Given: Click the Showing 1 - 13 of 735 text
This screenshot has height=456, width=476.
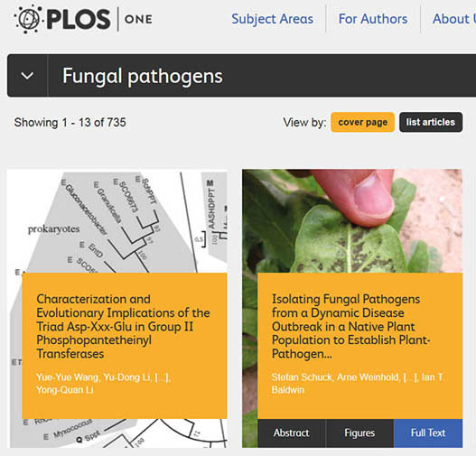Looking at the screenshot, I should [x=70, y=123].
